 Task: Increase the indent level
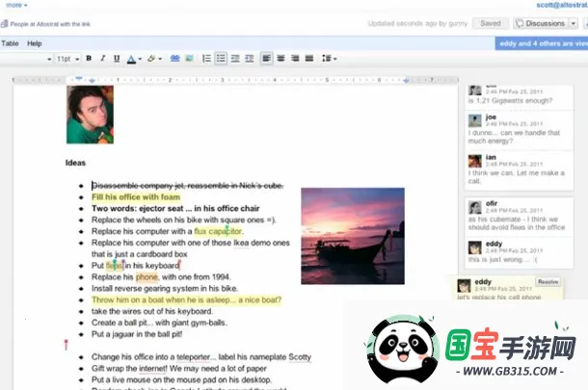click(250, 59)
